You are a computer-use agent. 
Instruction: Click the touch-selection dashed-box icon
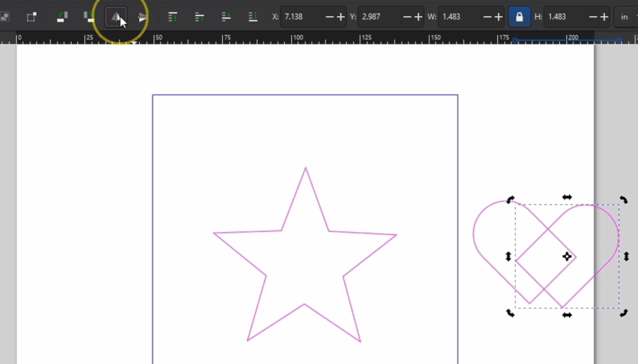32,16
